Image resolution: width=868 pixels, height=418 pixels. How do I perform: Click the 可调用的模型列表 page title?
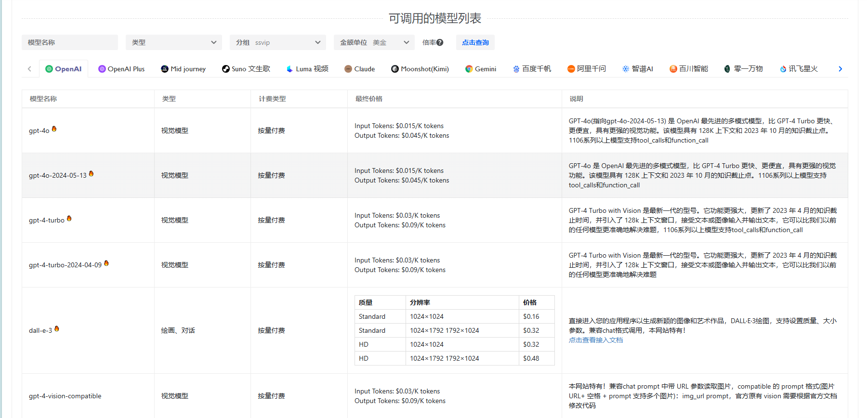point(435,18)
